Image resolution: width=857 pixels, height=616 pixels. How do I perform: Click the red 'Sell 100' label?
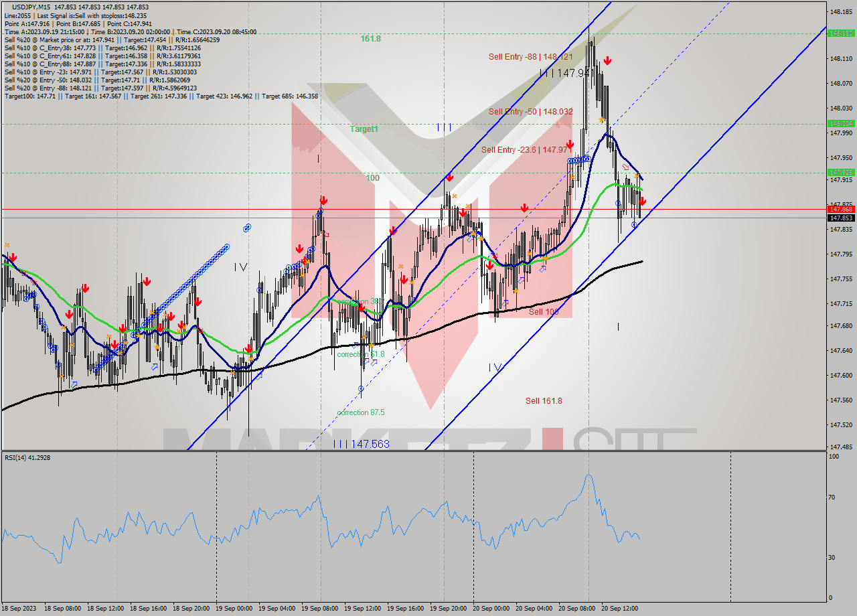[544, 312]
